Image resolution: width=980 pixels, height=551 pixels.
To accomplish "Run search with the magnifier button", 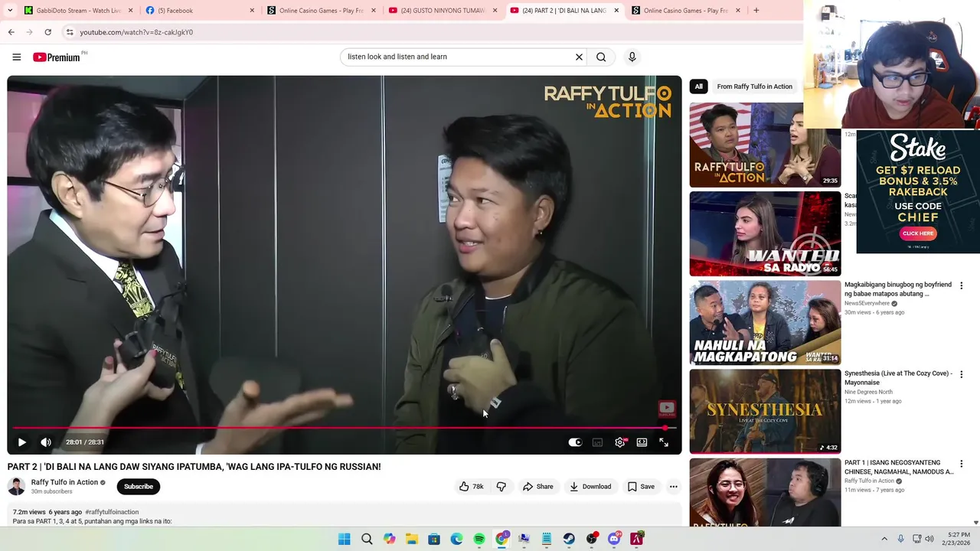I will tap(601, 57).
